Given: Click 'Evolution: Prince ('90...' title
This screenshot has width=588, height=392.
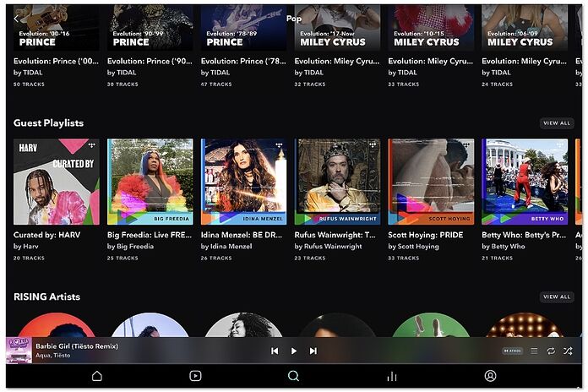Looking at the screenshot, I should click(x=150, y=61).
